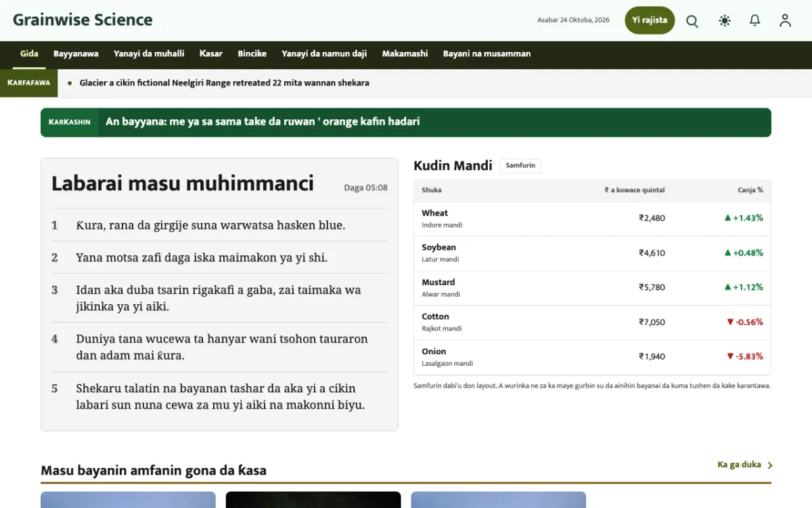The width and height of the screenshot is (812, 508).
Task: Open the dark middle article card thumbnail
Action: click(313, 500)
